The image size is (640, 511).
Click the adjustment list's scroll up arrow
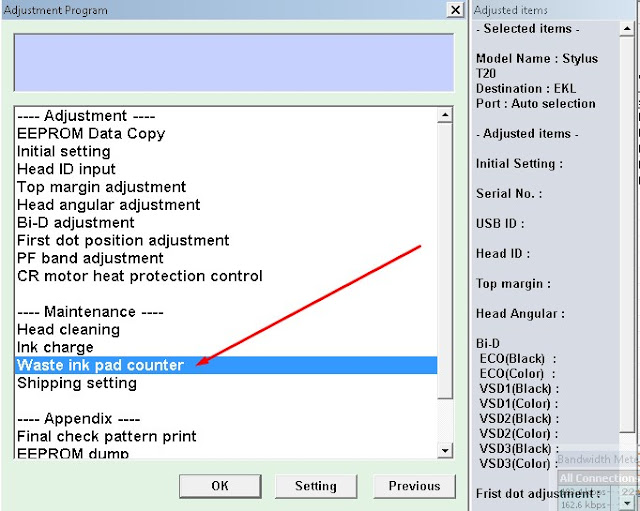tap(445, 115)
